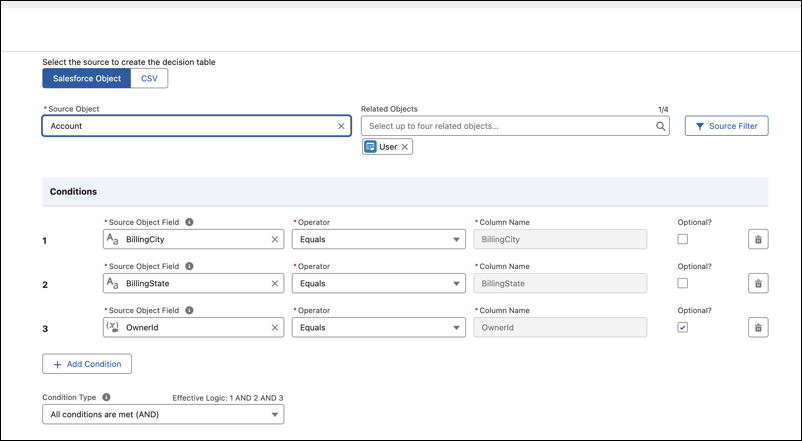Uncheck Optional checkbox for OwnerId condition
Image resolution: width=802 pixels, height=441 pixels.
(682, 327)
